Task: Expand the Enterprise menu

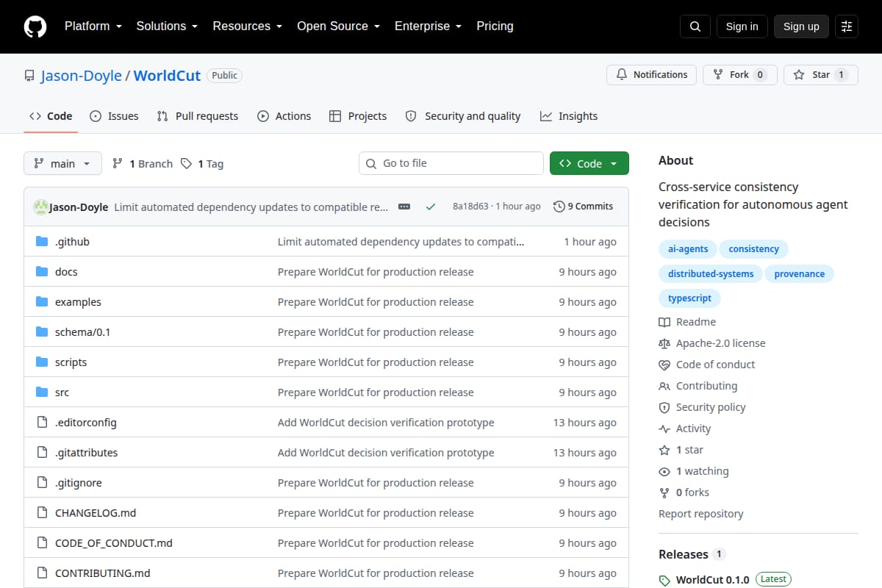Action: pos(428,26)
